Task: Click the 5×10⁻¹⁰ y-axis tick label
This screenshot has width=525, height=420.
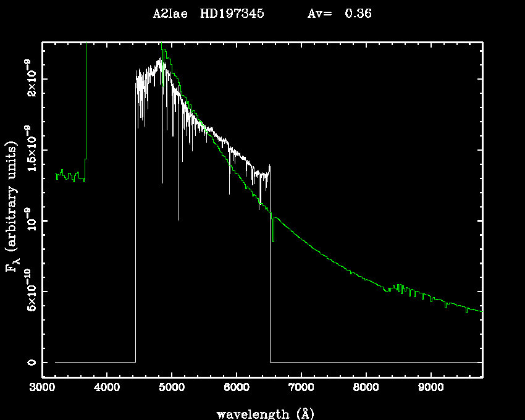Action: click(x=30, y=292)
